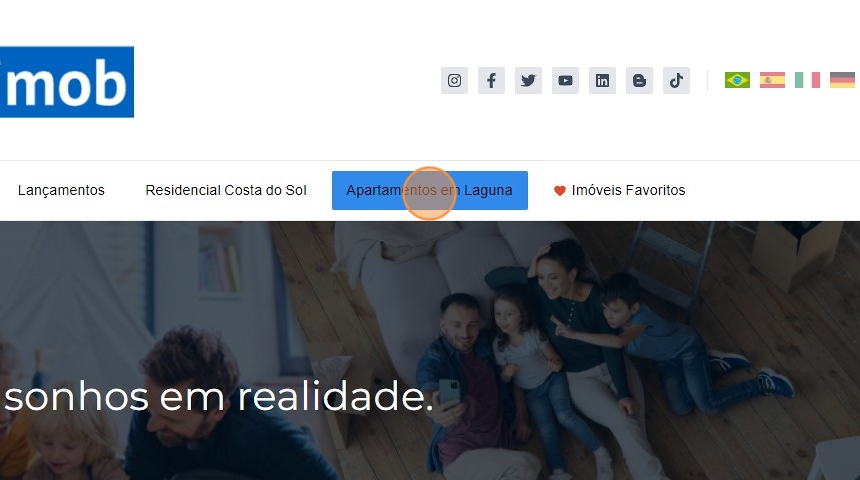Open the Blogger icon link

click(x=639, y=81)
